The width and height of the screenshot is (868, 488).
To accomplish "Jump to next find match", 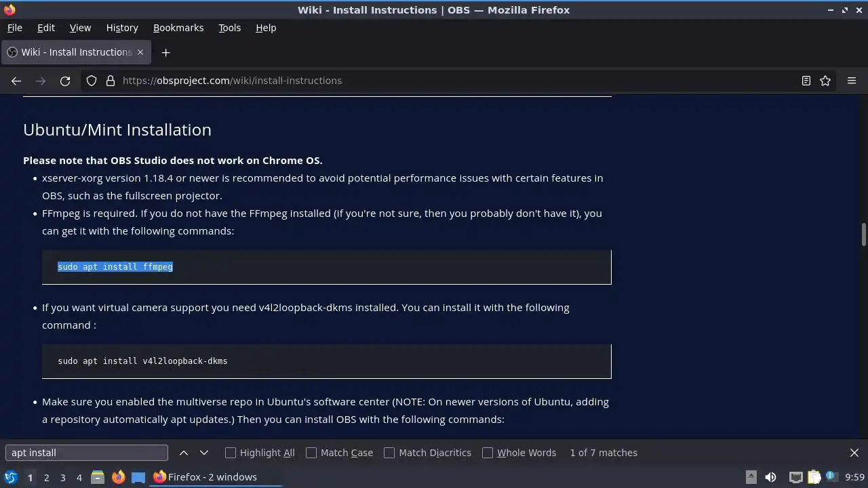I will (x=204, y=453).
